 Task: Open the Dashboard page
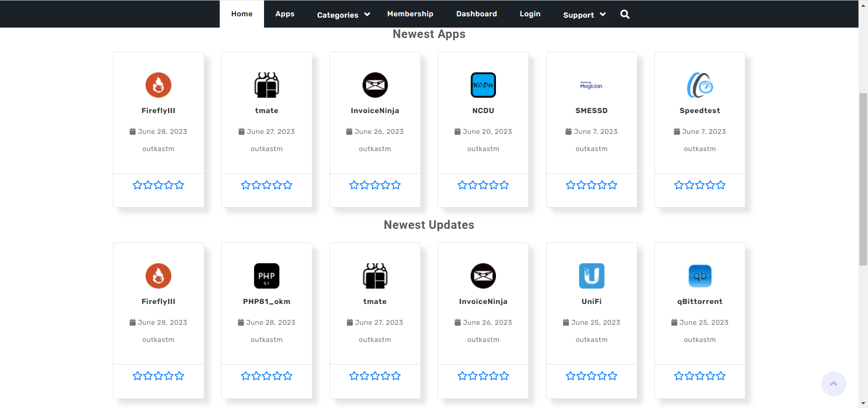(476, 14)
